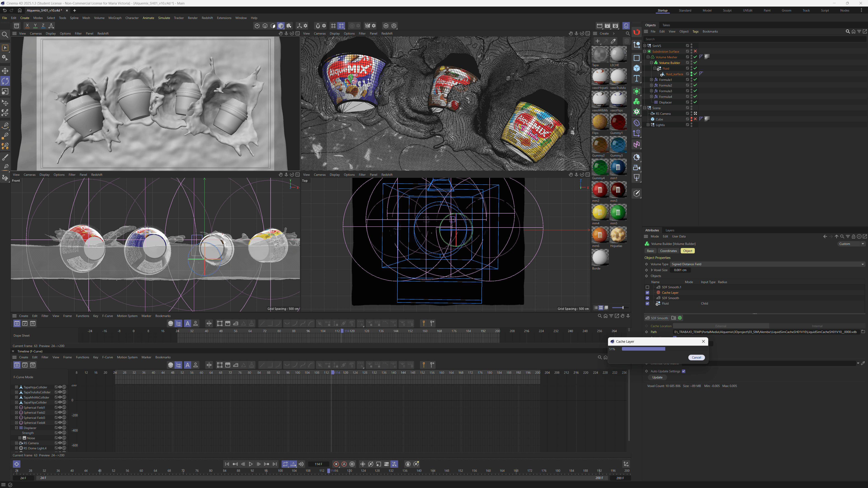
Task: Click the search icon in Objects manager
Action: point(848,32)
